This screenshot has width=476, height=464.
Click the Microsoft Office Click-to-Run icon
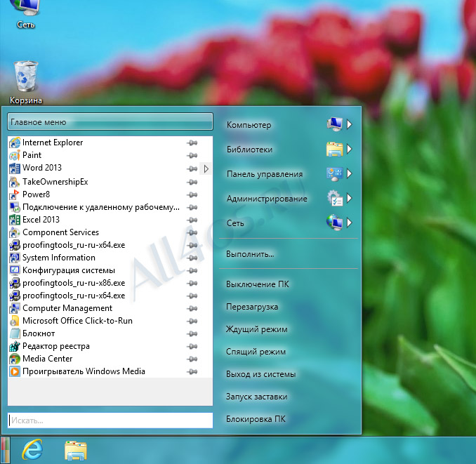point(15,321)
